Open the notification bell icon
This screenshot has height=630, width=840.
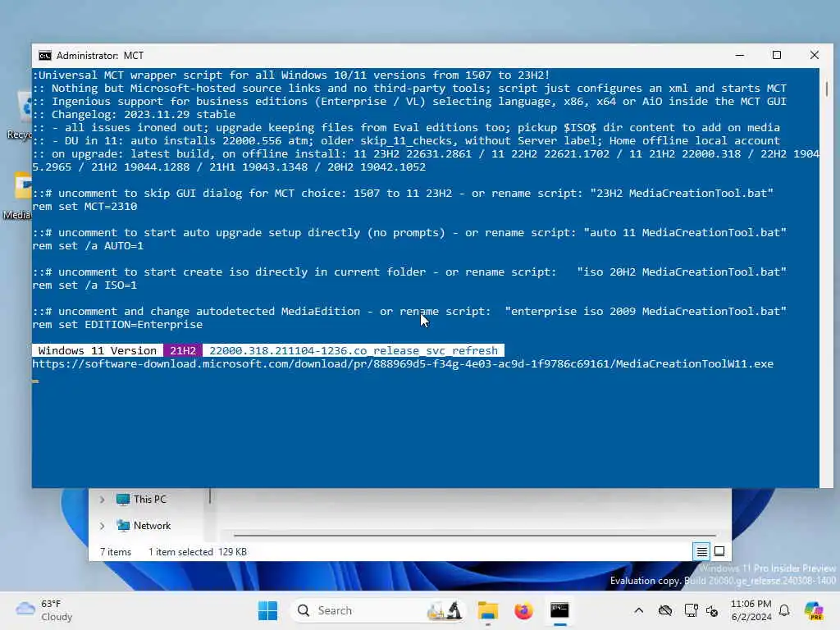[784, 610]
